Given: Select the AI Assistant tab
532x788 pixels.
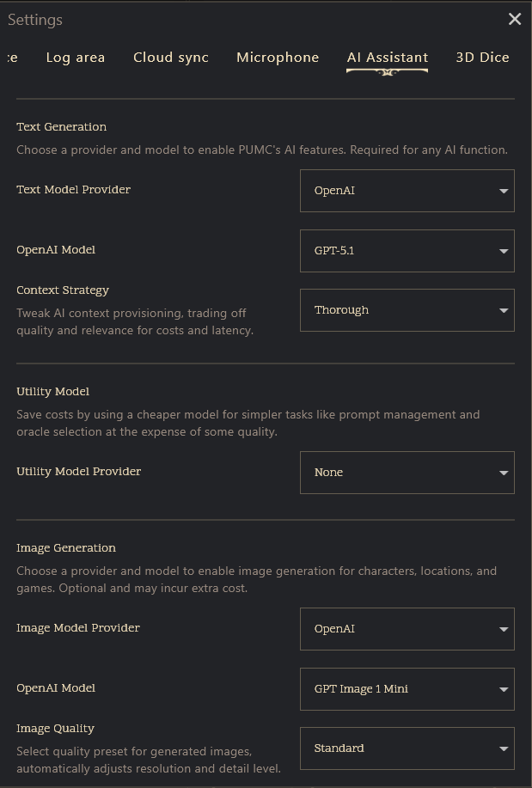Looking at the screenshot, I should (388, 58).
